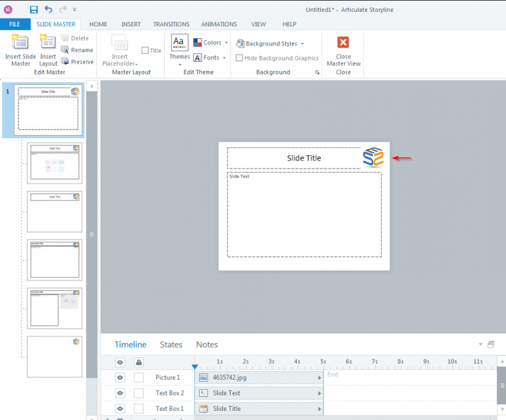This screenshot has height=420, width=506.
Task: Open the quick access toolbar customize arrow
Action: click(x=74, y=10)
